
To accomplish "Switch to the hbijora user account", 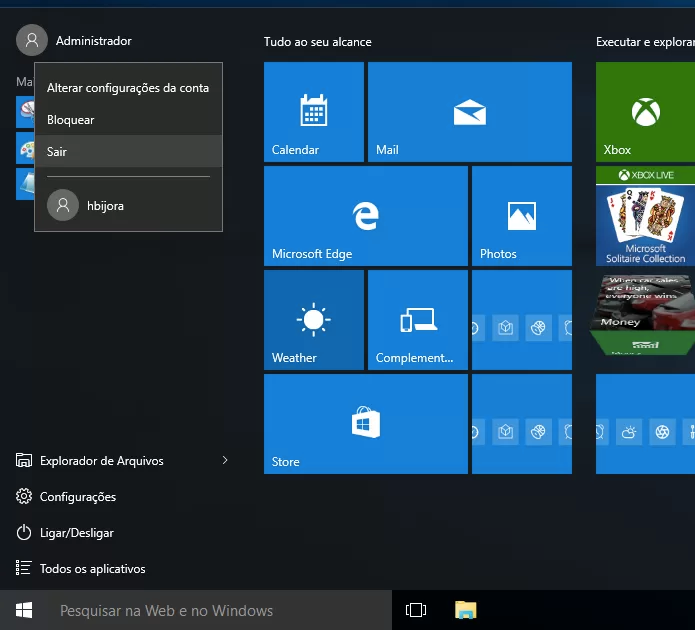I will coord(128,205).
